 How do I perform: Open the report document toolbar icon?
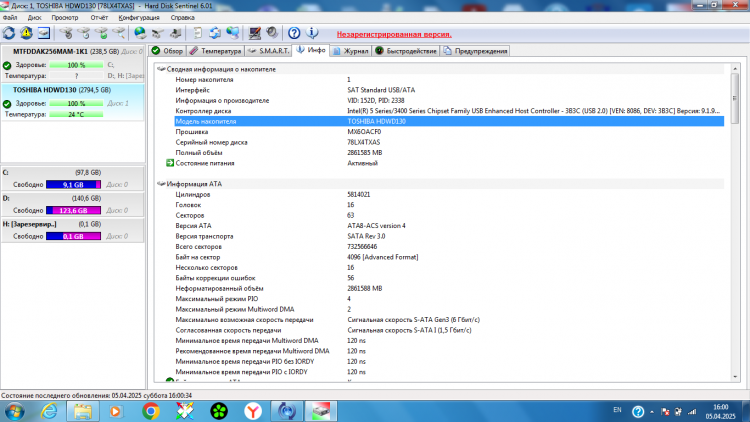(197, 33)
